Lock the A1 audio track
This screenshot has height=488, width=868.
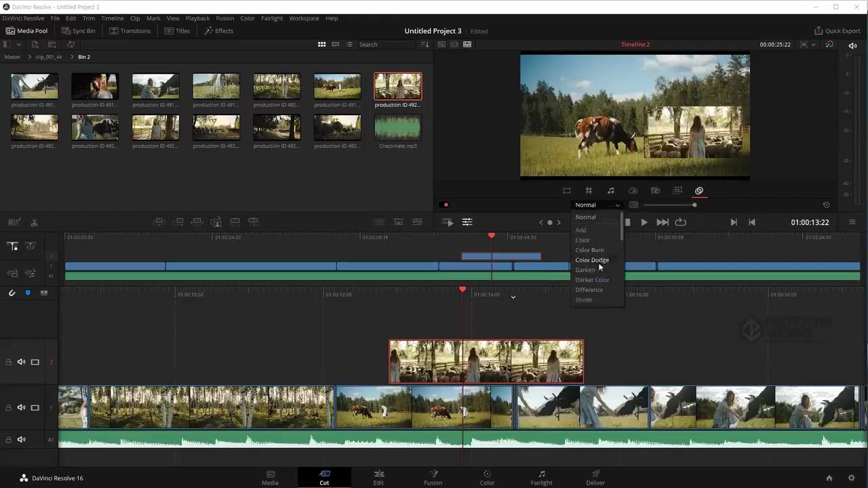coord(9,440)
